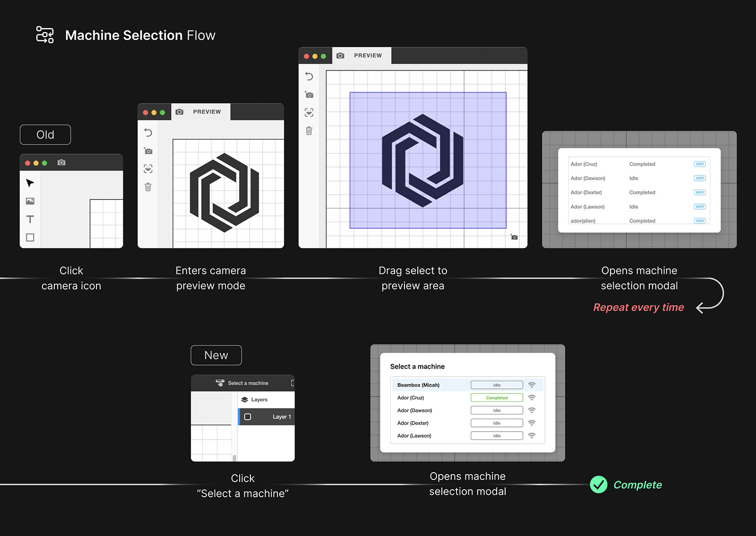The image size is (756, 536).
Task: Click the green maximize dot in the blue-selection preview window
Action: point(324,56)
